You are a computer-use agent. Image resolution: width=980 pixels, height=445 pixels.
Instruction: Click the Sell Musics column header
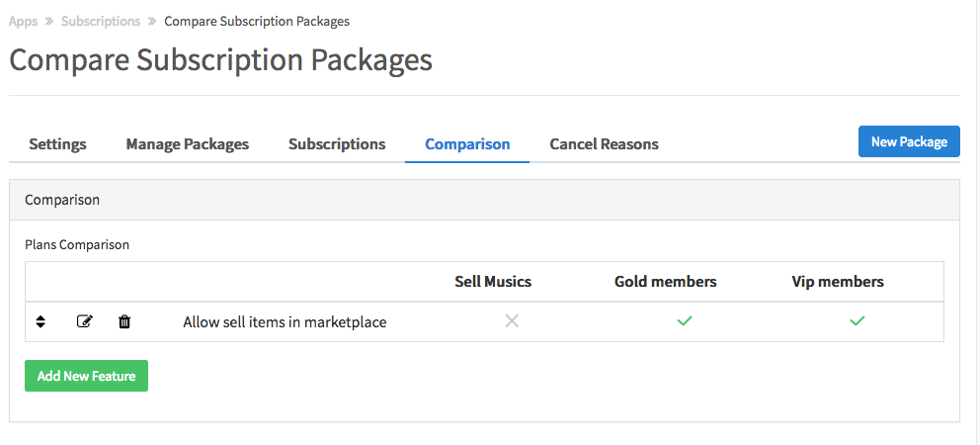point(493,282)
